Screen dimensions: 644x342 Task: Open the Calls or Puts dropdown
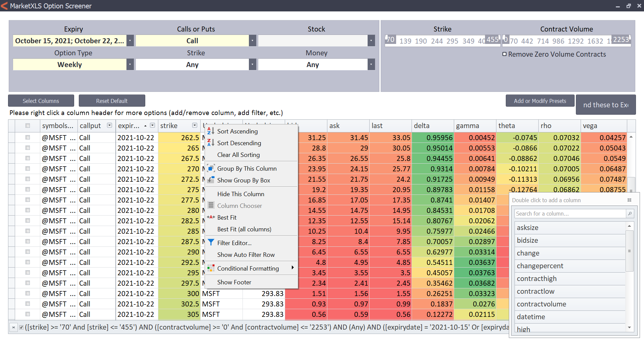[252, 41]
